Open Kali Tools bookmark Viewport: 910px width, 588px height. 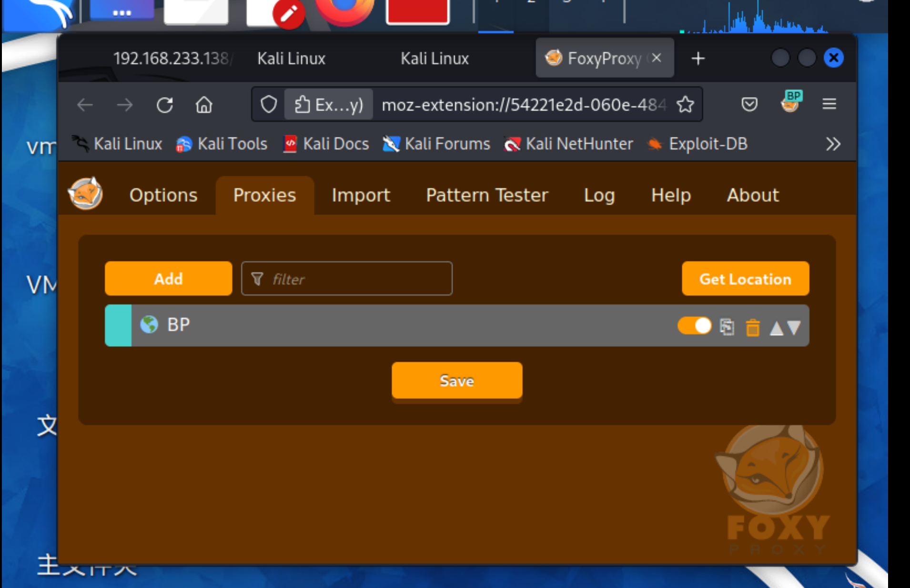(x=222, y=144)
